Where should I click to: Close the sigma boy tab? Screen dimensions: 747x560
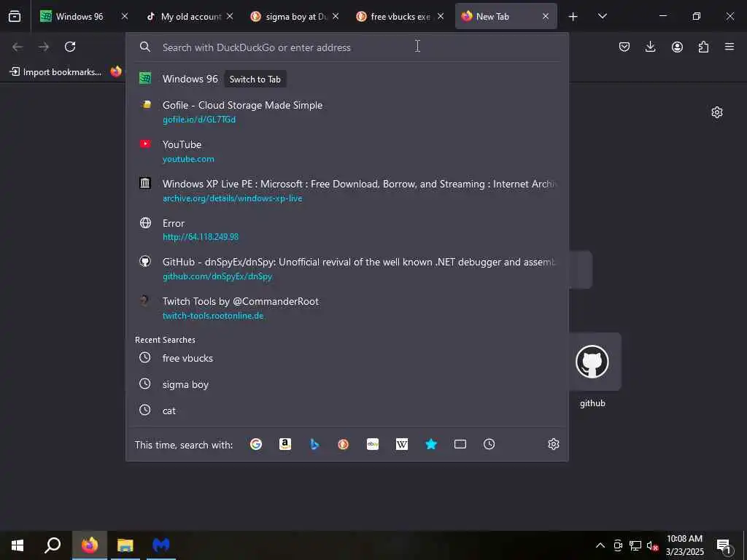tap(336, 16)
